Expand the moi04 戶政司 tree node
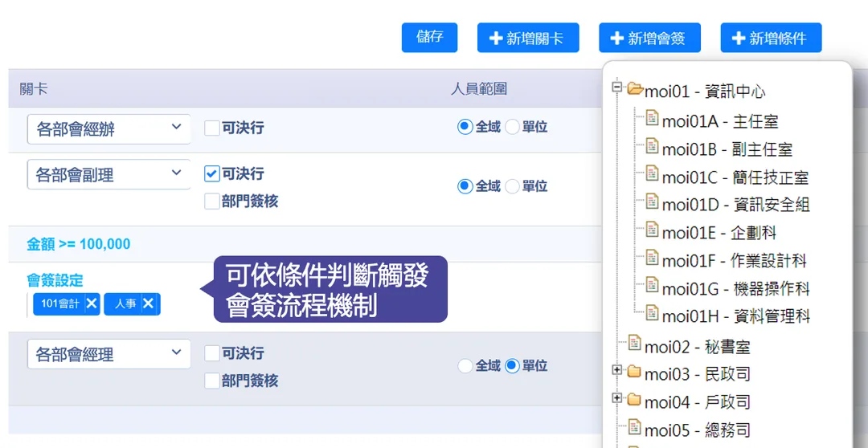Viewport: 868px width, 448px height. [x=617, y=397]
